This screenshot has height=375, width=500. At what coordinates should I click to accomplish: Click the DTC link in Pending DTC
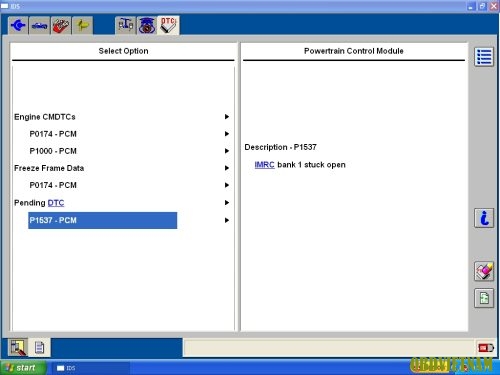tap(56, 203)
